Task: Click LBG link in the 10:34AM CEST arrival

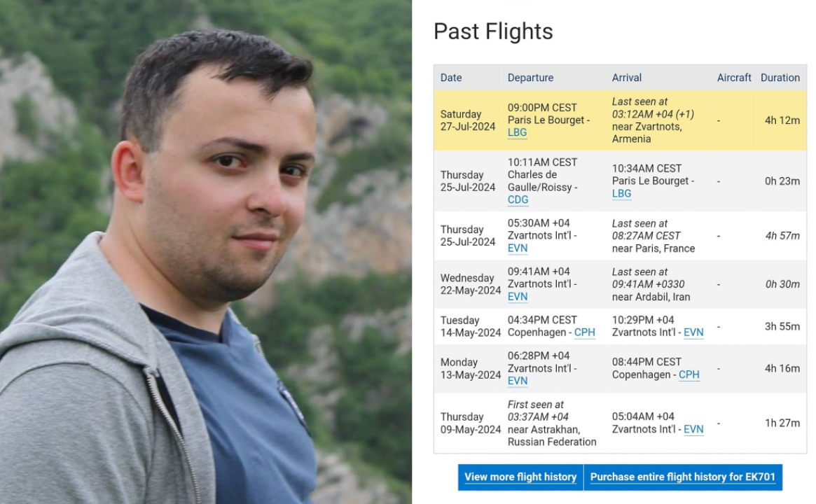Action: pos(621,193)
